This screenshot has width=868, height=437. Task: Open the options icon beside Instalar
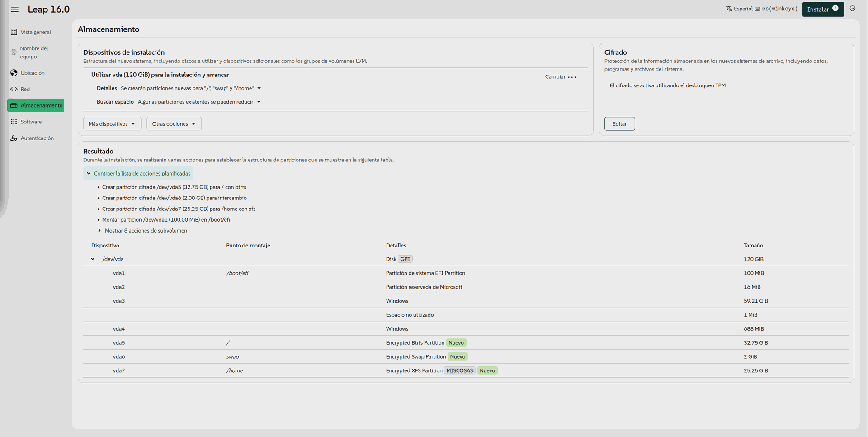[x=852, y=9]
